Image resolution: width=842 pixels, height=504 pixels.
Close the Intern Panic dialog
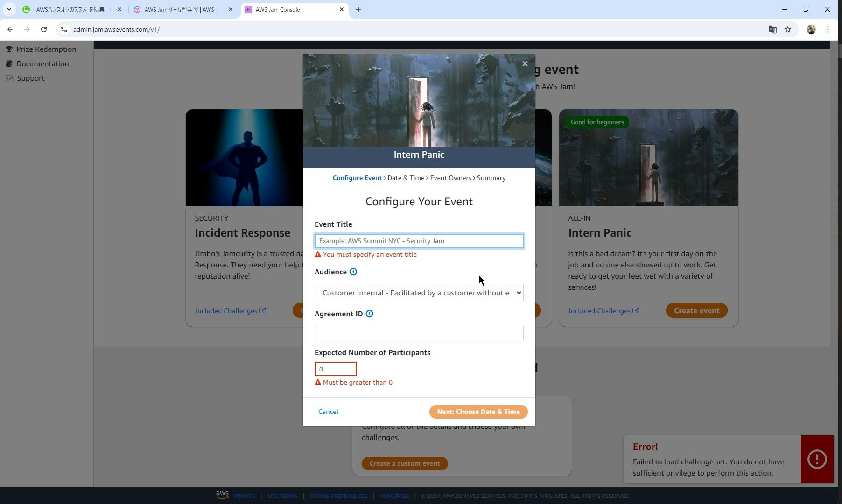pyautogui.click(x=525, y=64)
